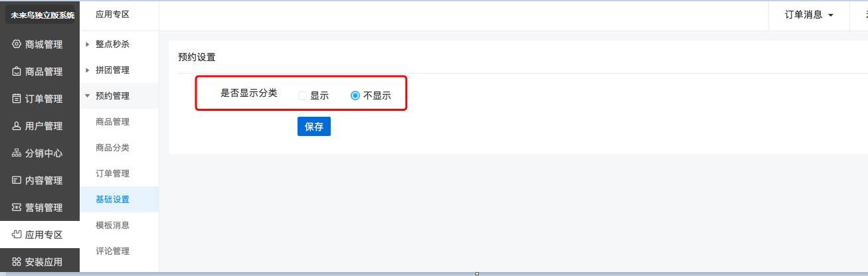Click the 分销中心 hierarchy icon
The image size is (868, 276).
point(17,153)
